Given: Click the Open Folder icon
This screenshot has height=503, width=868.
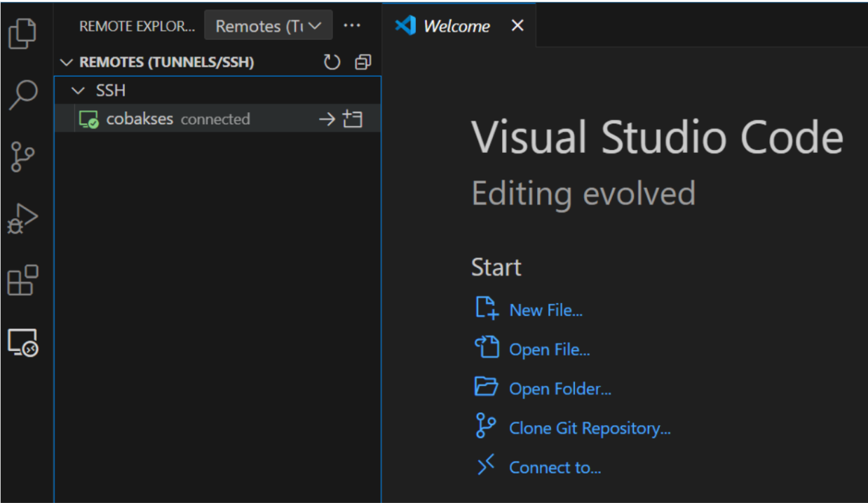Looking at the screenshot, I should (x=487, y=387).
